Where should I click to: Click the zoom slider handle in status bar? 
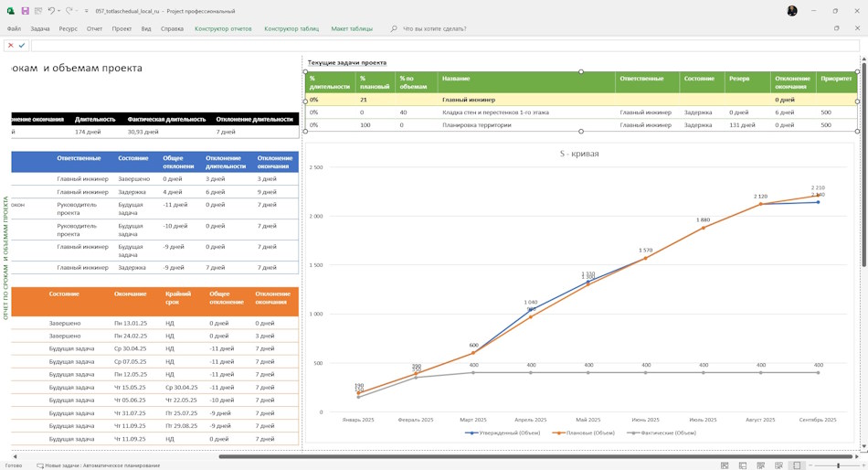(838, 465)
